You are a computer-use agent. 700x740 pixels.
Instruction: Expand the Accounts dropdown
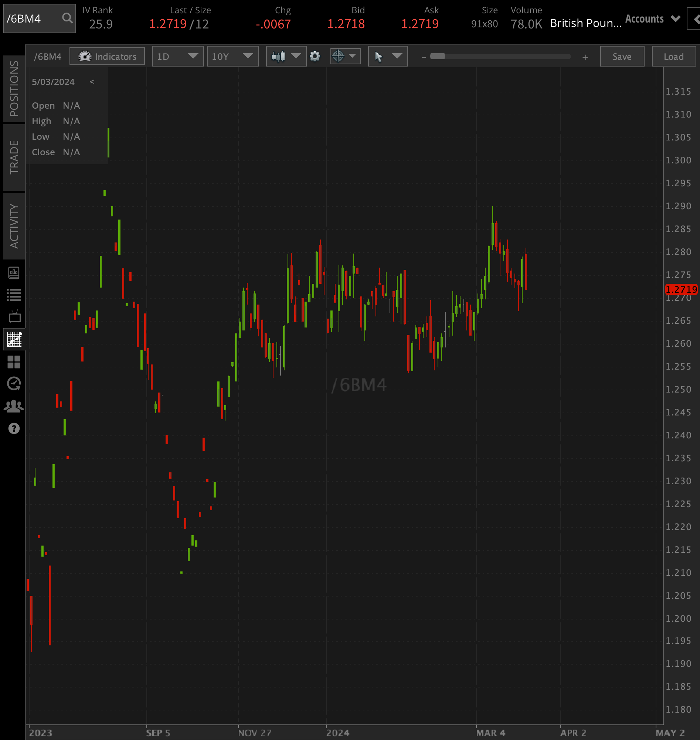653,18
